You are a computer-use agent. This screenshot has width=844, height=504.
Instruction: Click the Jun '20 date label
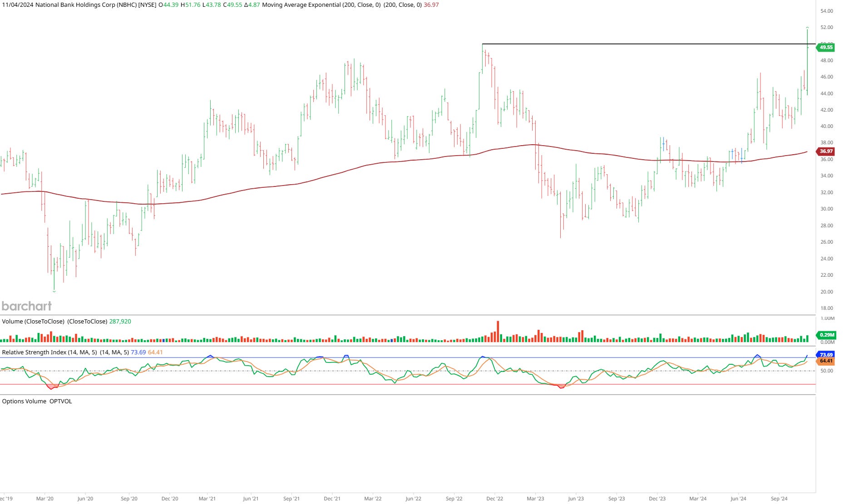[x=85, y=499]
